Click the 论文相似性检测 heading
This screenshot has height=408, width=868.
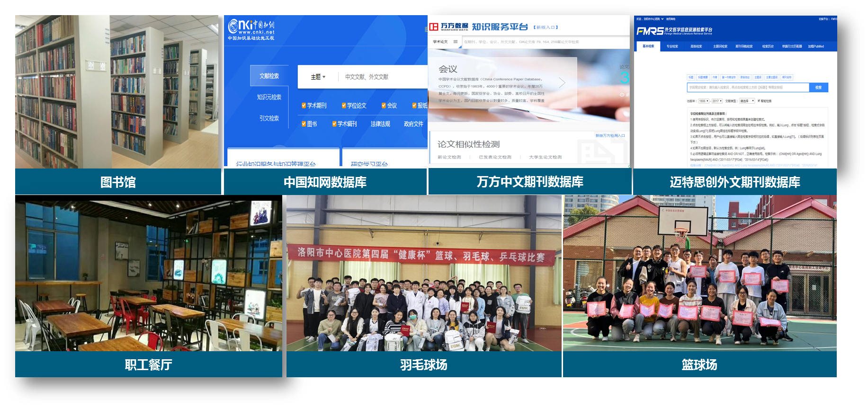coord(468,144)
